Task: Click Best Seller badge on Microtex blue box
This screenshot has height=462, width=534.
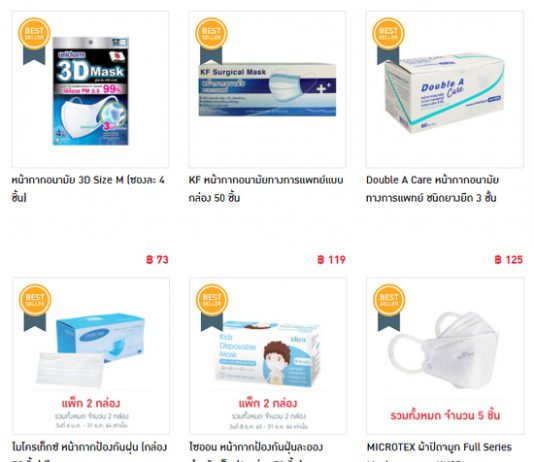Action: [x=35, y=307]
